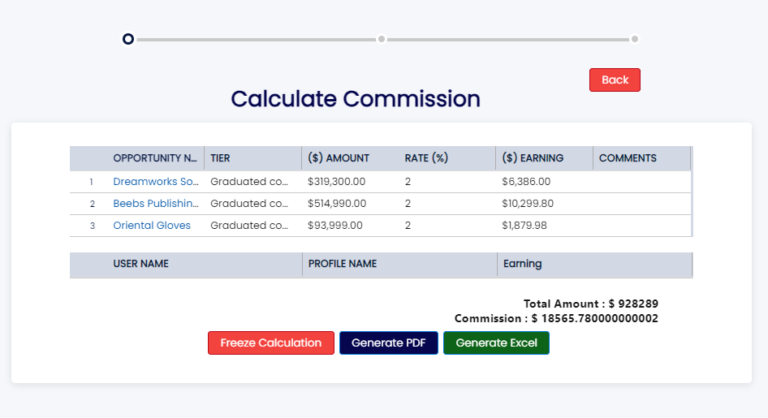Screen dimensions: 768x418
Task: Open the Dreamworks opportunity link
Action: coord(155,182)
